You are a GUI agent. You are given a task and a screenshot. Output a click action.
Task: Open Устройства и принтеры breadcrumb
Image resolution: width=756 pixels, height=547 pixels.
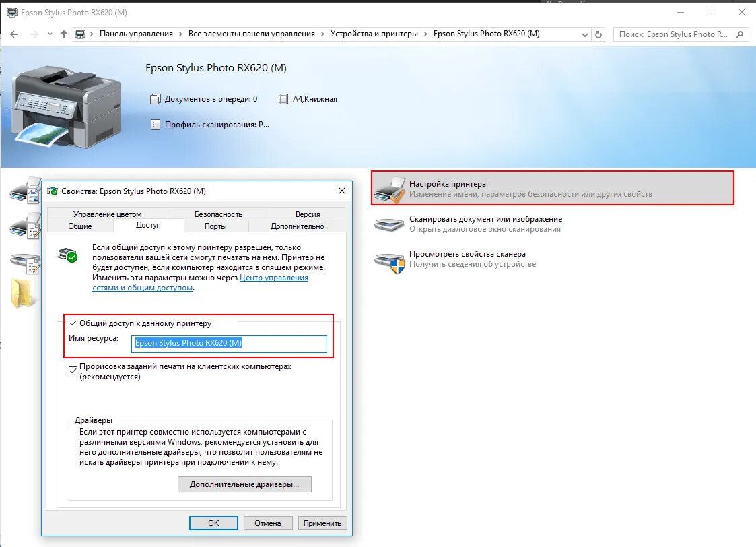point(374,34)
